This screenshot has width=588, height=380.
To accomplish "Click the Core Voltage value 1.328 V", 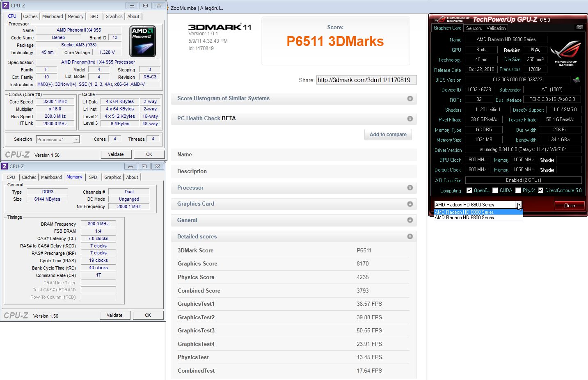I will pos(107,52).
